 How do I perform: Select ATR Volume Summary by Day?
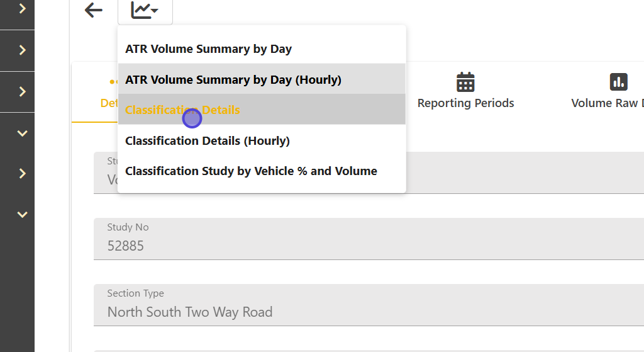(x=208, y=49)
